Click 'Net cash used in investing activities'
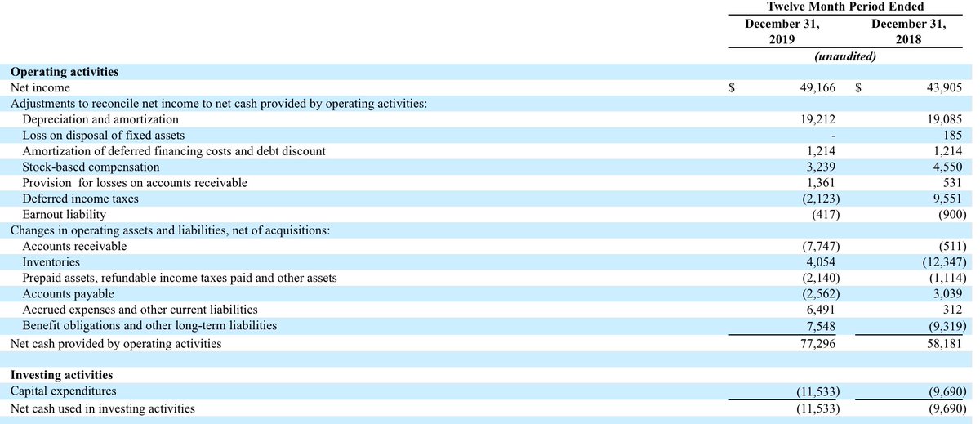 coord(102,408)
